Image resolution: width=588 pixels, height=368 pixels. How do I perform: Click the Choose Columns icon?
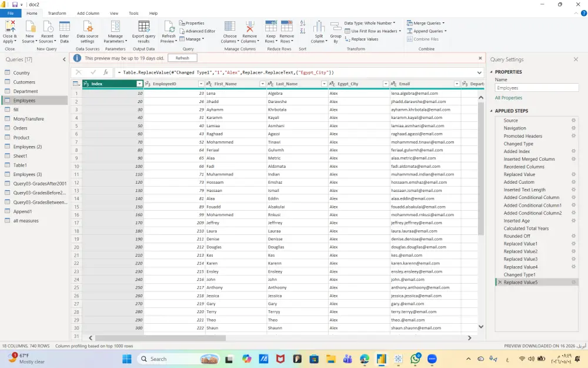click(230, 27)
